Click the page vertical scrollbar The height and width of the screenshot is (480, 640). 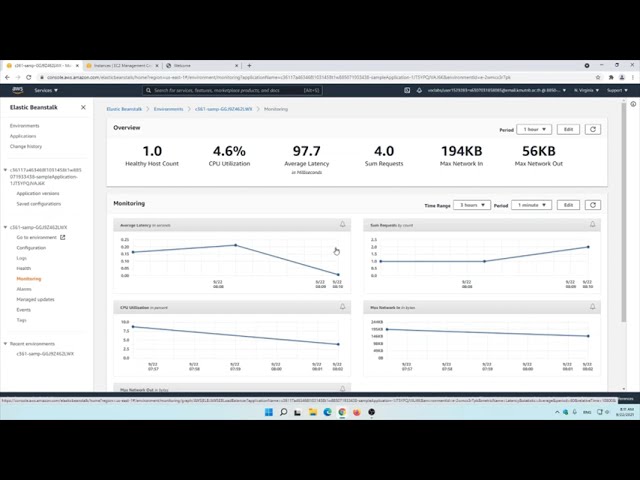[x=623, y=212]
